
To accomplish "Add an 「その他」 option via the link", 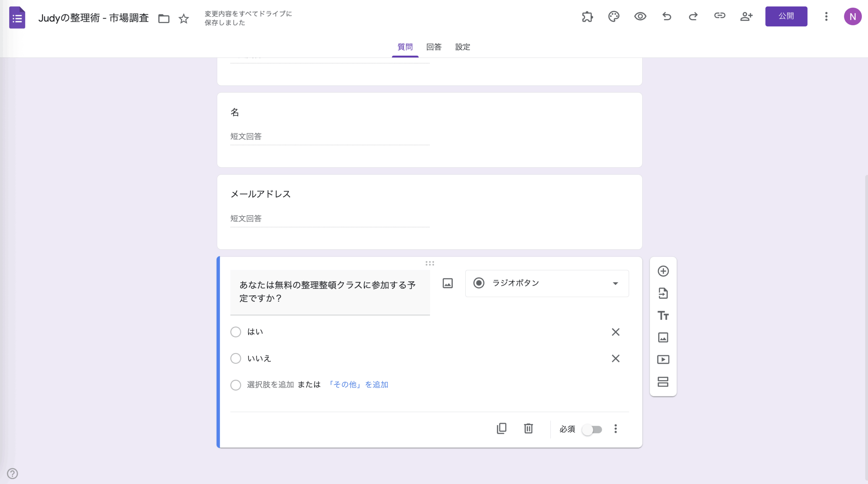I will pos(358,384).
